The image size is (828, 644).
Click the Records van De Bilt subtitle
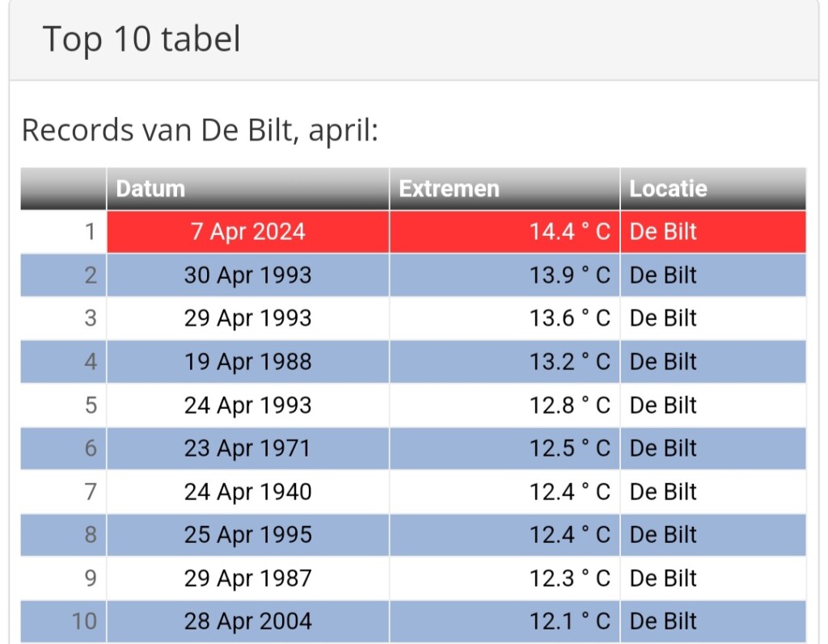(x=201, y=130)
